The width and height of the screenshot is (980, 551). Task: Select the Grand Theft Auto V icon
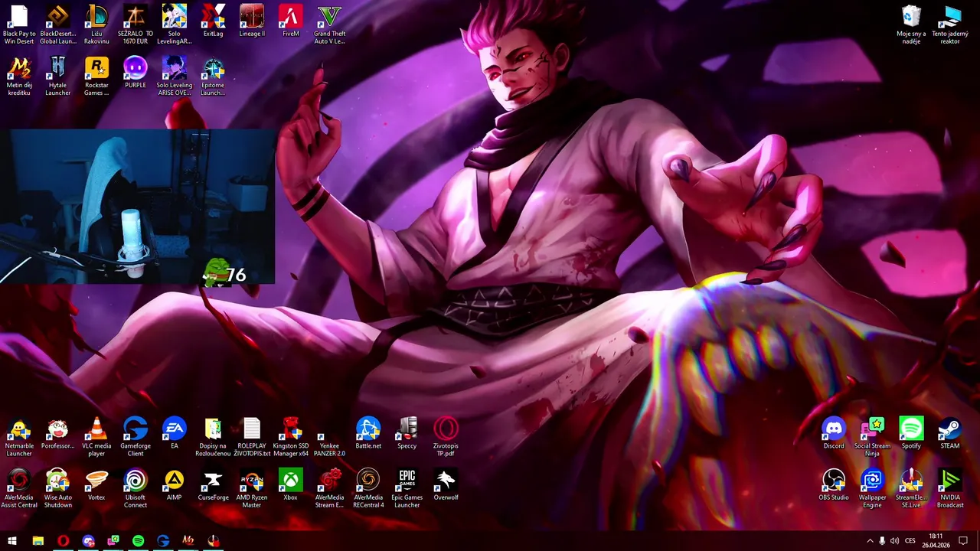click(x=329, y=24)
